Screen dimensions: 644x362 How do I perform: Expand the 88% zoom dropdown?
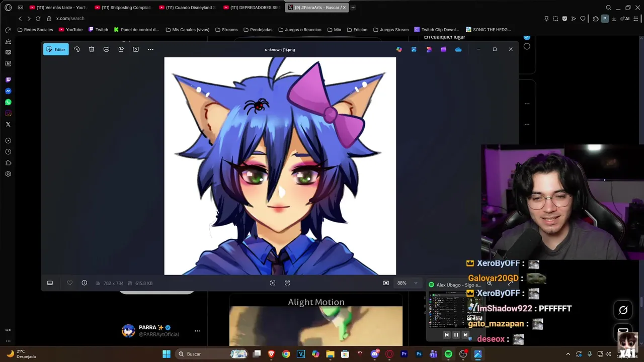[x=416, y=283]
